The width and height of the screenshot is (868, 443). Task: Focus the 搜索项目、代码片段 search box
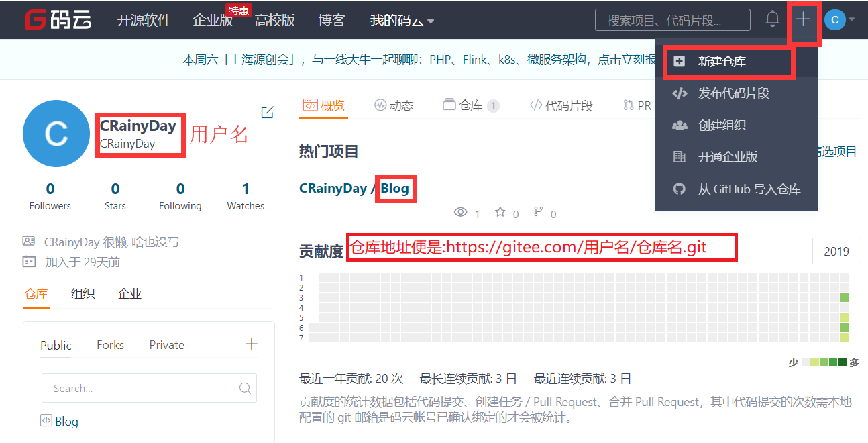pos(673,20)
